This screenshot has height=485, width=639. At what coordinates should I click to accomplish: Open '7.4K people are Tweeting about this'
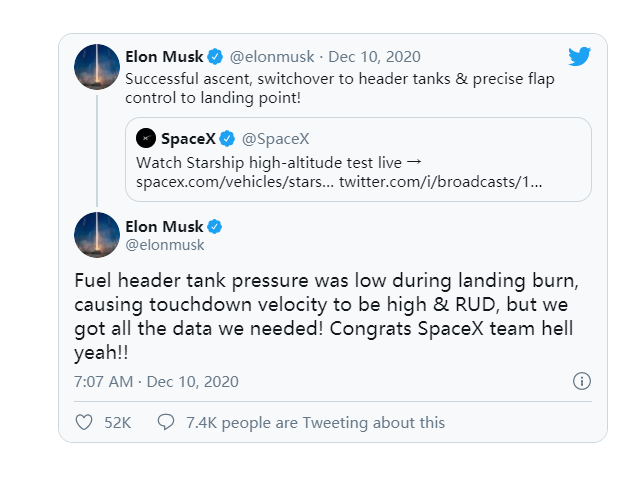point(315,423)
